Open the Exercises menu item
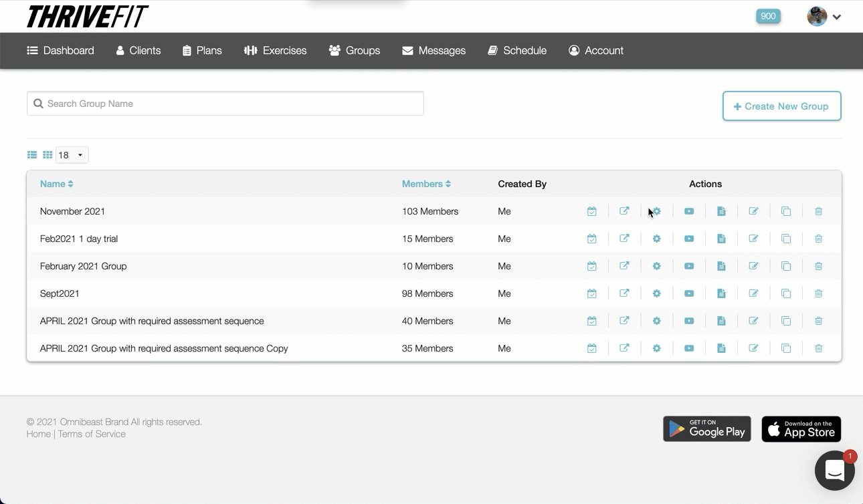 276,51
